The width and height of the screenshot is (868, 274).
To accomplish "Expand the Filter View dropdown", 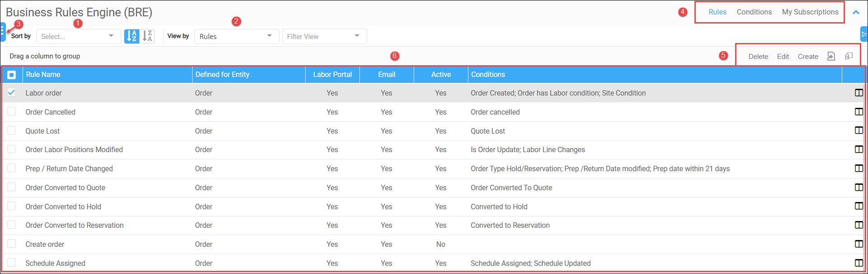I will [324, 36].
